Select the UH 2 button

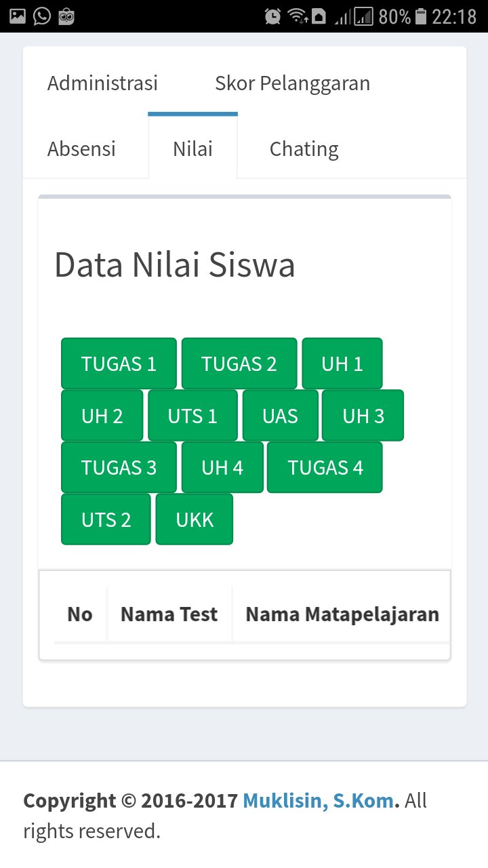point(102,416)
